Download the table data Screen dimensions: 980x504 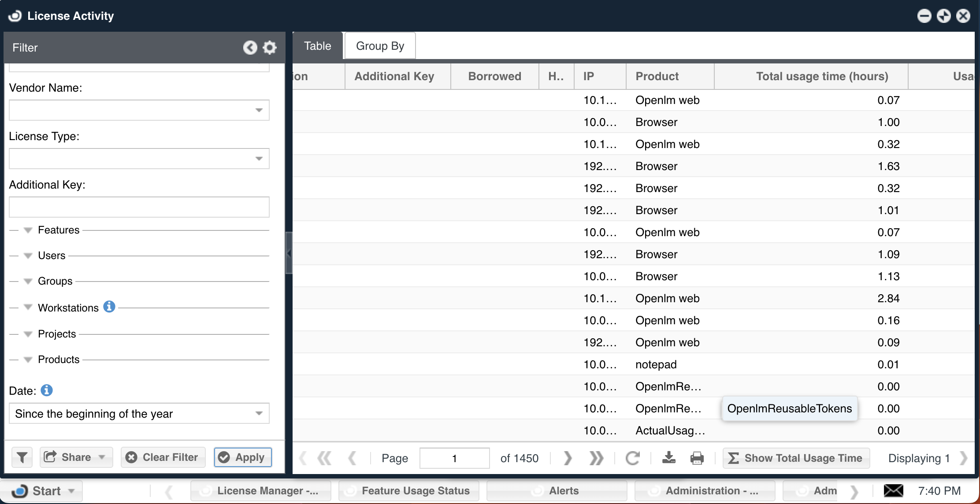668,458
